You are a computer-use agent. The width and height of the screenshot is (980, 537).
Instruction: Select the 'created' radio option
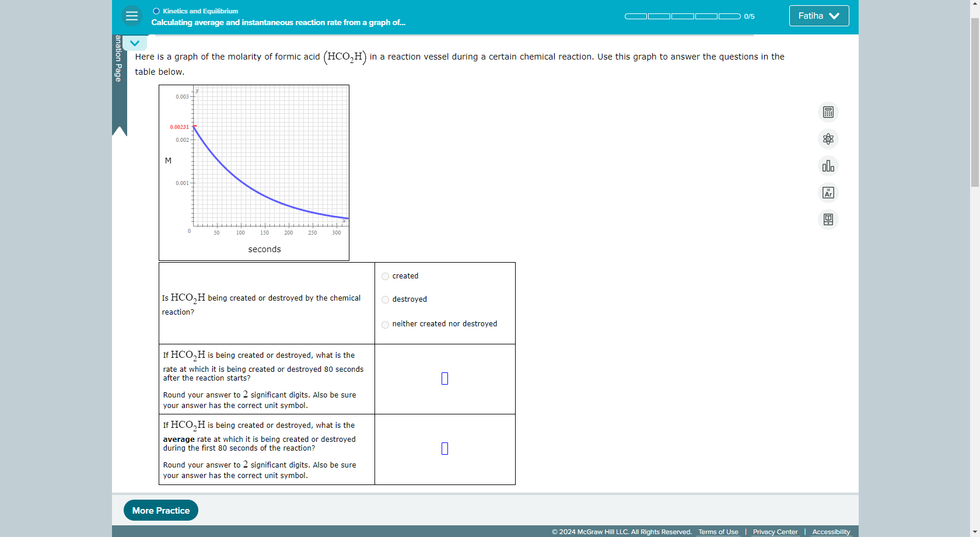click(x=385, y=276)
